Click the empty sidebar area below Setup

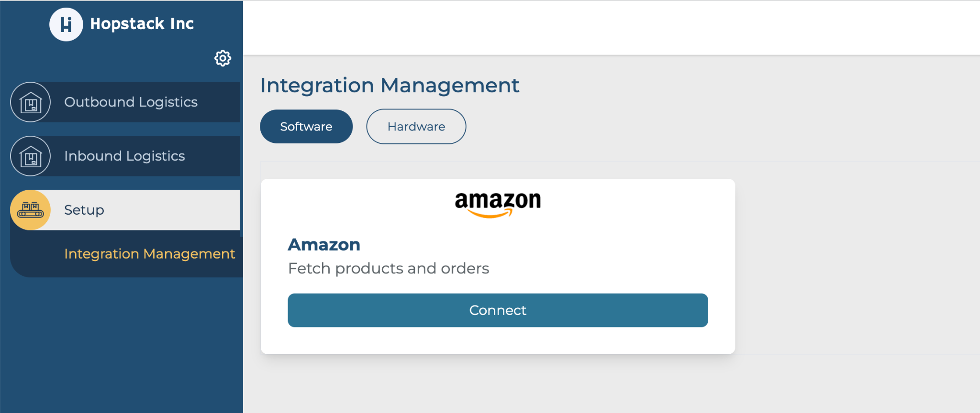[x=122, y=344]
